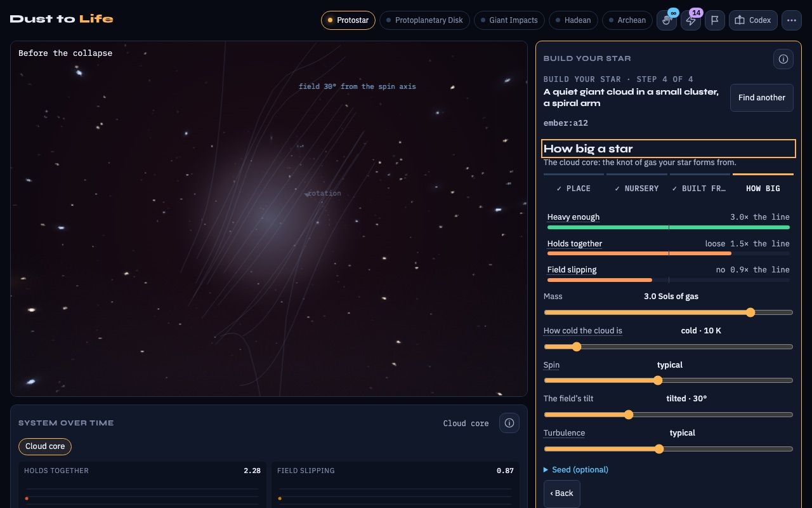The width and height of the screenshot is (812, 508).
Task: Toggle the Cloud core chip
Action: click(x=45, y=446)
